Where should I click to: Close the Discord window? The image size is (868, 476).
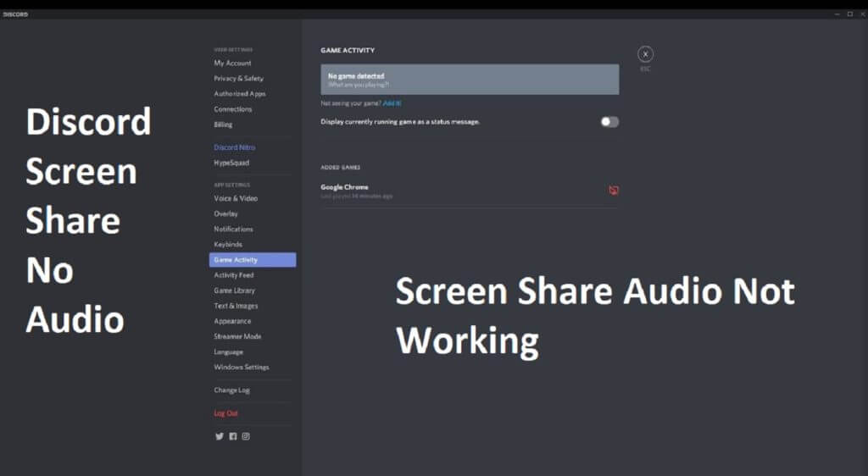click(x=862, y=14)
